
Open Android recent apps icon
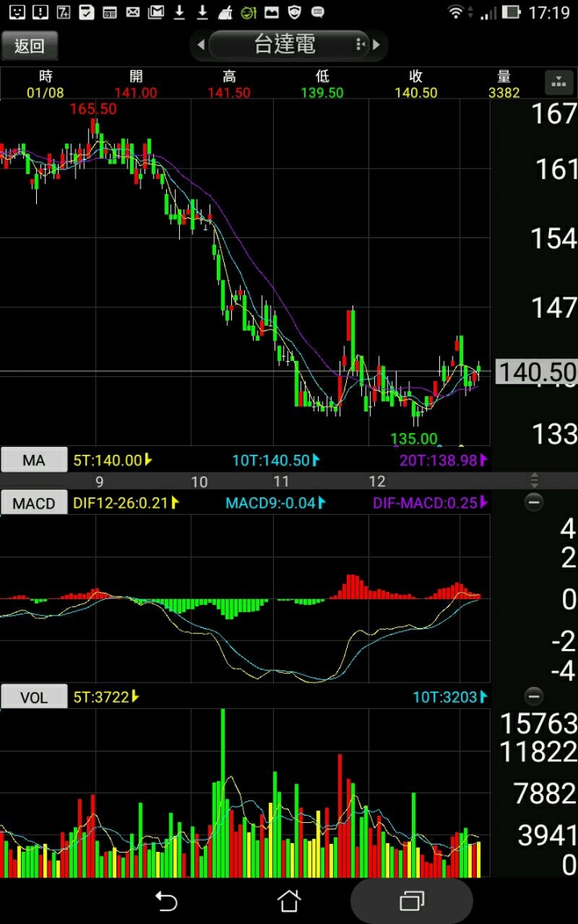point(412,901)
